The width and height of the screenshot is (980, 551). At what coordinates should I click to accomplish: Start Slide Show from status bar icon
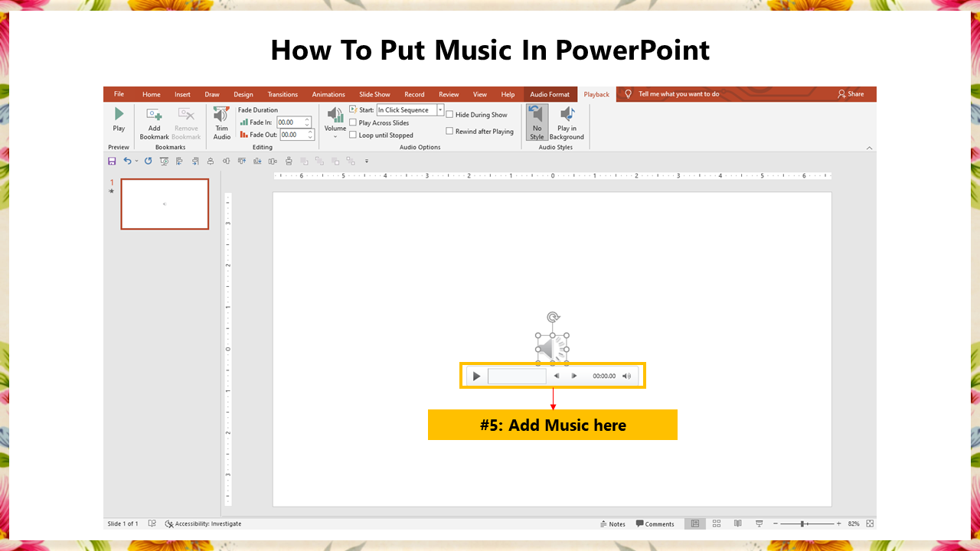pos(759,523)
